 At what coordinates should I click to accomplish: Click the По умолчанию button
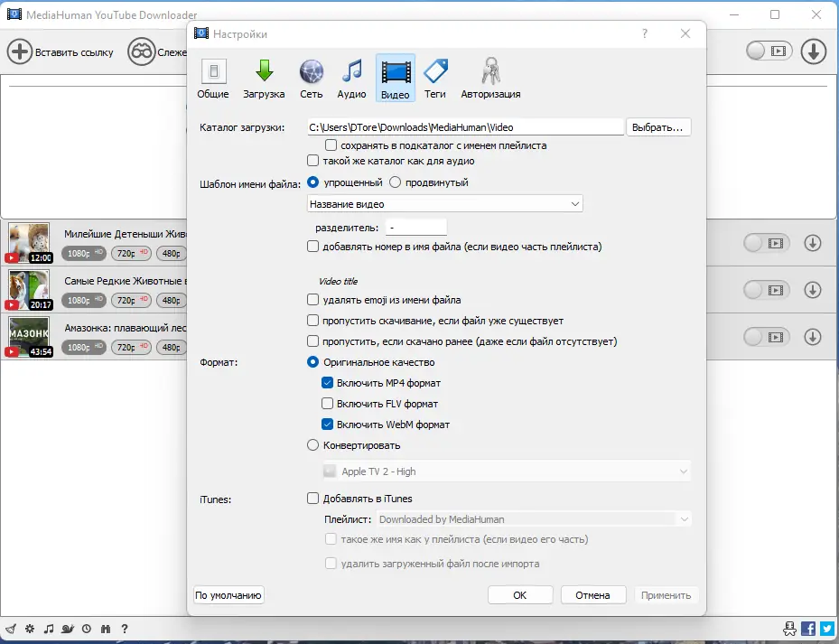[228, 595]
